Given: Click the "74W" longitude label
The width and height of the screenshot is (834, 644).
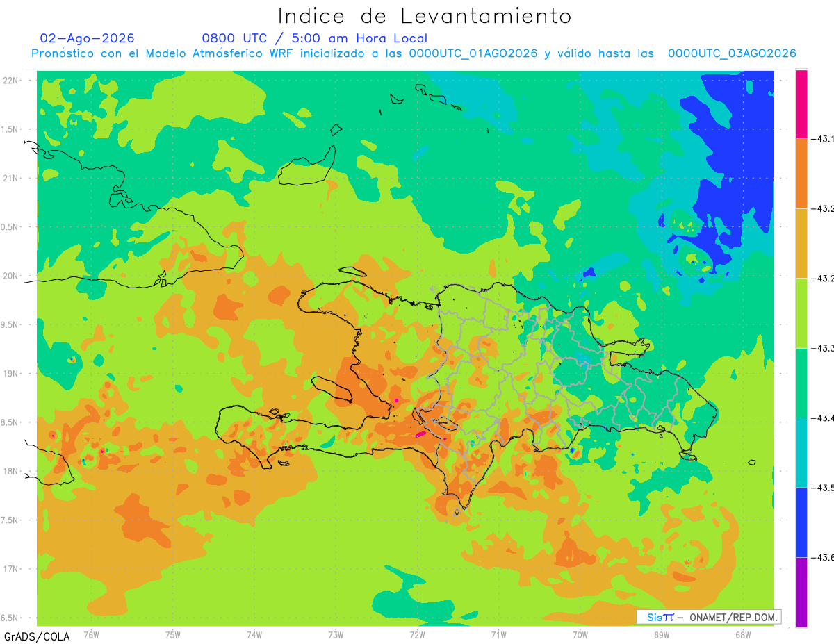Looking at the screenshot, I should tap(254, 634).
